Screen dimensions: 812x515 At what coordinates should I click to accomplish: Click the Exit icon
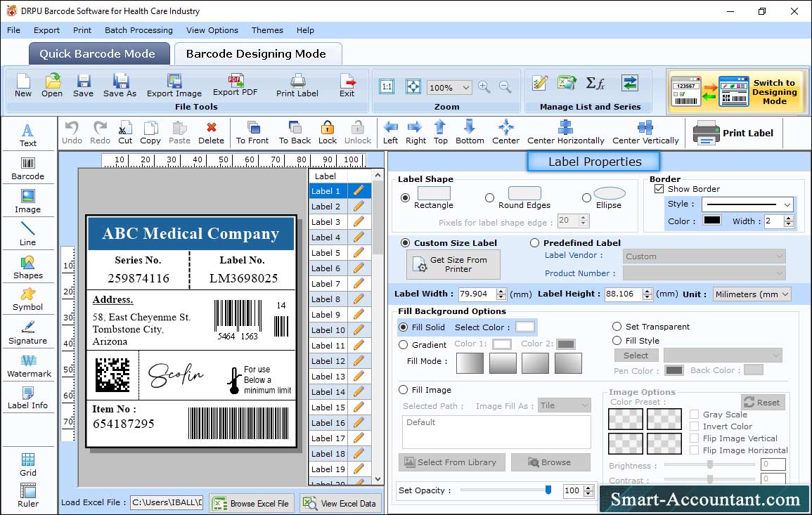tap(347, 85)
